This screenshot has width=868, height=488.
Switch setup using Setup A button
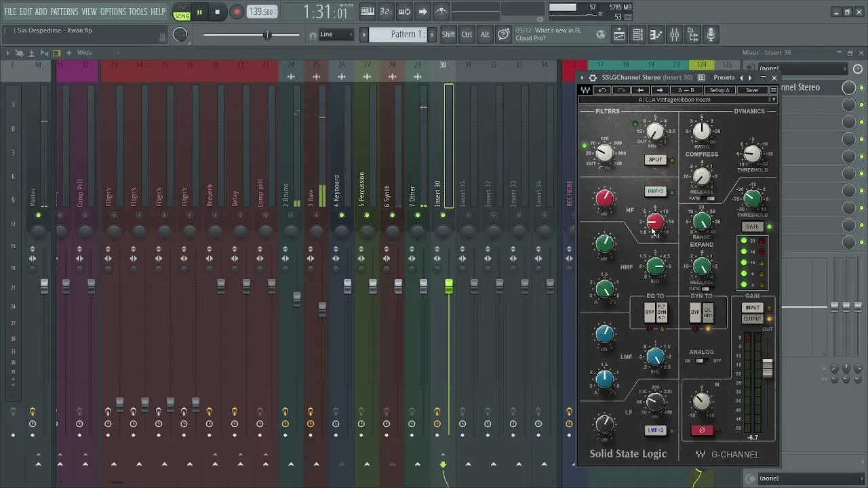pyautogui.click(x=719, y=90)
